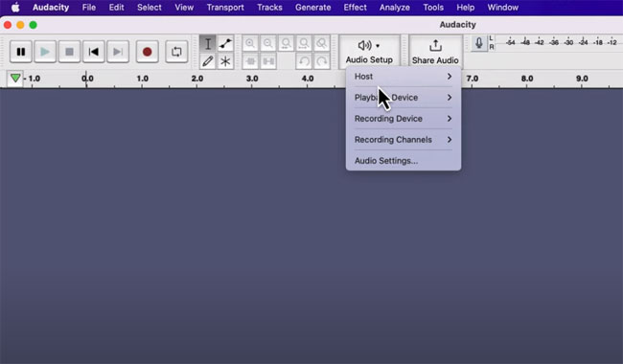Click the 8.0 mark on the timeline ruler

click(527, 79)
